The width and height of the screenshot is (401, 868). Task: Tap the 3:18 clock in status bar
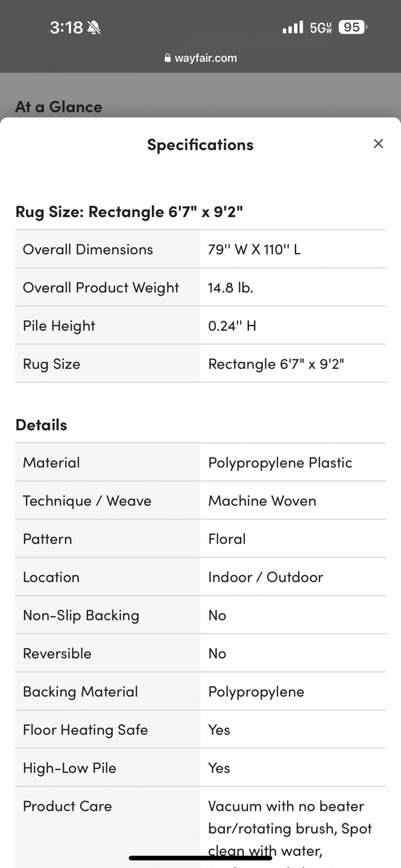point(66,27)
